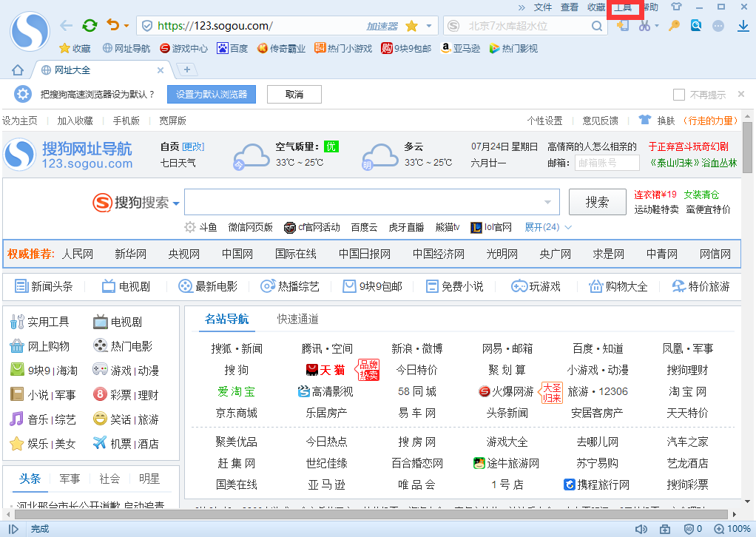Click the page's vertical scrollbar thumb
This screenshot has width=756, height=537.
tap(747, 146)
